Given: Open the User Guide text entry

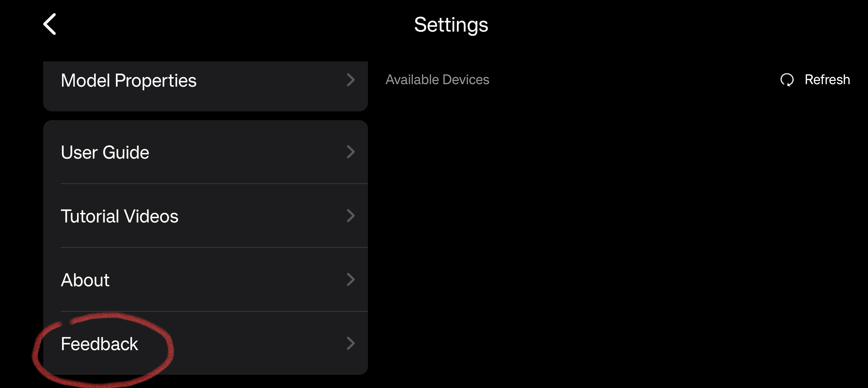Looking at the screenshot, I should pyautogui.click(x=105, y=152).
